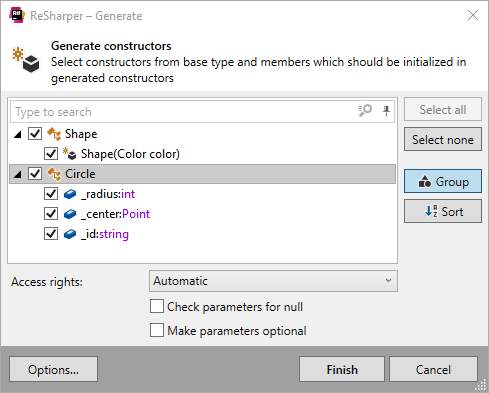
Task: Uncheck the Shape(Color color) constructor checkbox
Action: pos(51,154)
